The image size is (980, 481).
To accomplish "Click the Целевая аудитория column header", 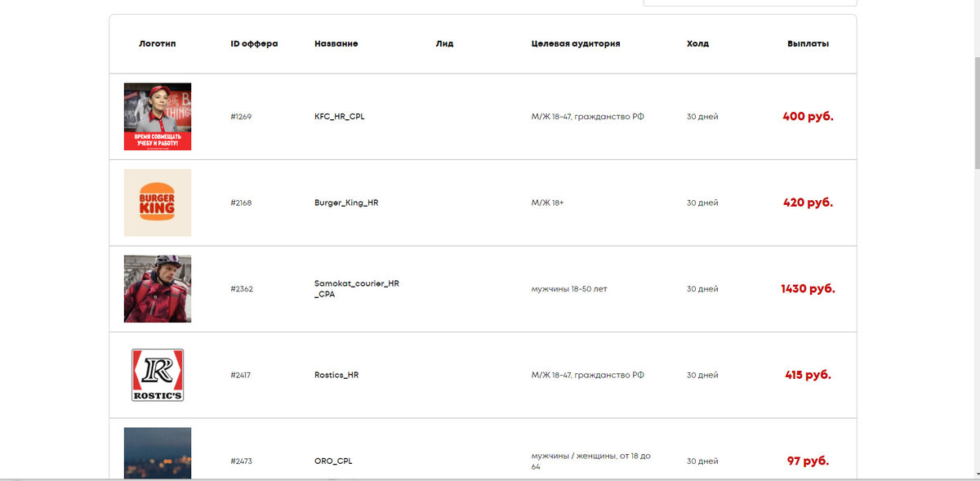I will [x=576, y=44].
